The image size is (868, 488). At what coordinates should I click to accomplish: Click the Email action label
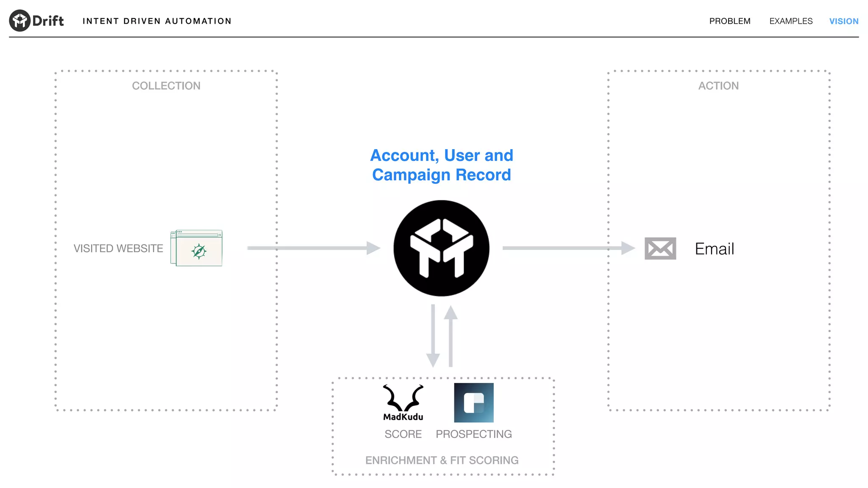coord(714,249)
